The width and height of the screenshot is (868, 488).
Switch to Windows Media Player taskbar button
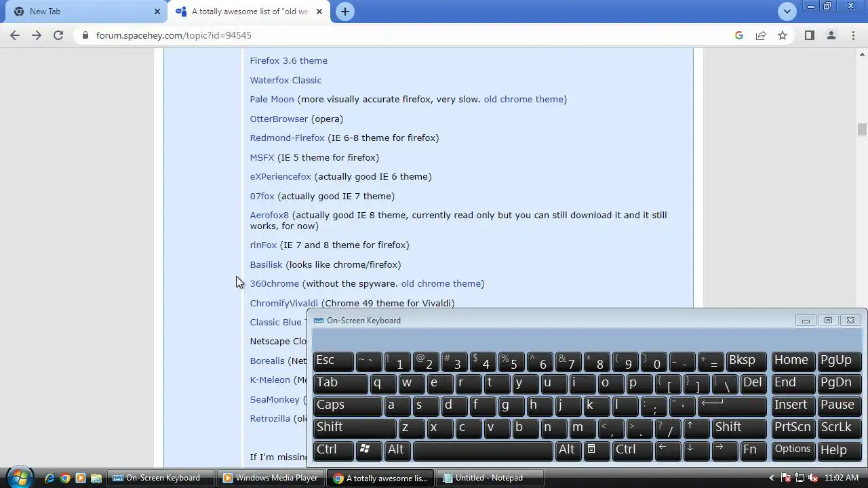click(271, 478)
